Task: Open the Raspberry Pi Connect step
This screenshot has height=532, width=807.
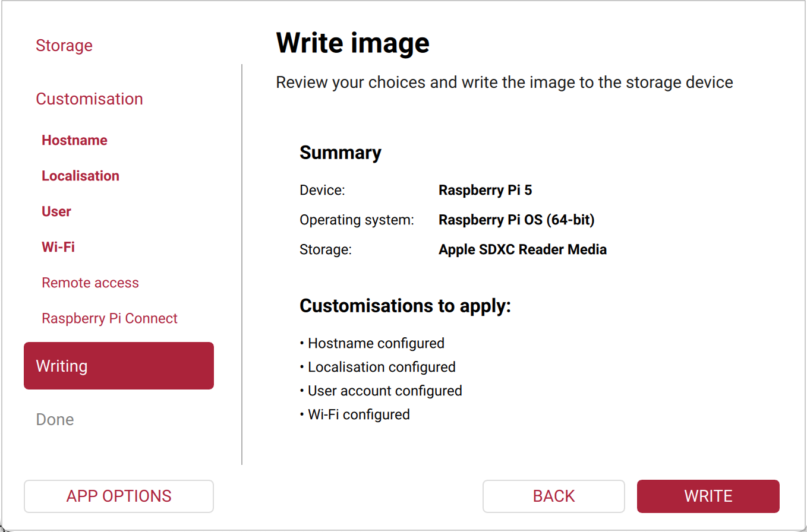Action: [109, 318]
